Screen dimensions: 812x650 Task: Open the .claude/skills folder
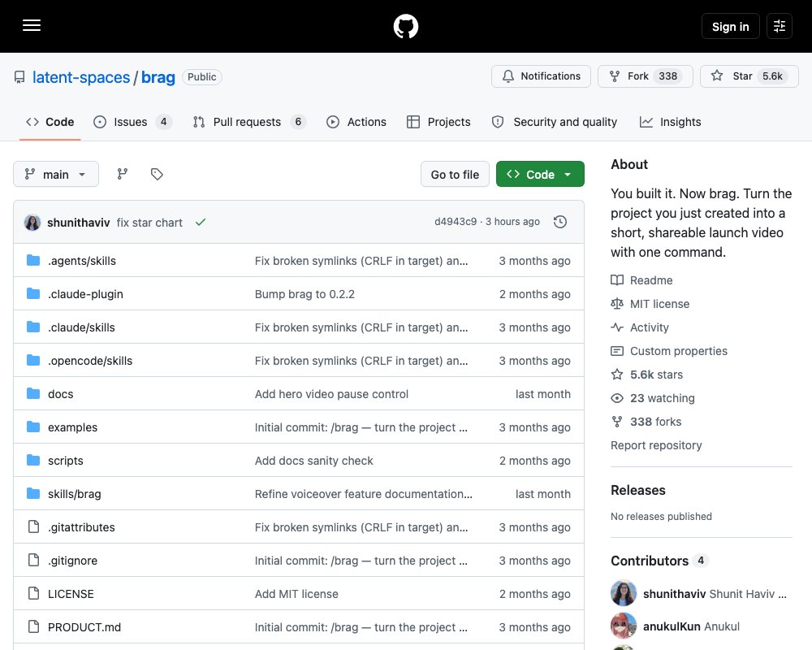click(x=81, y=327)
